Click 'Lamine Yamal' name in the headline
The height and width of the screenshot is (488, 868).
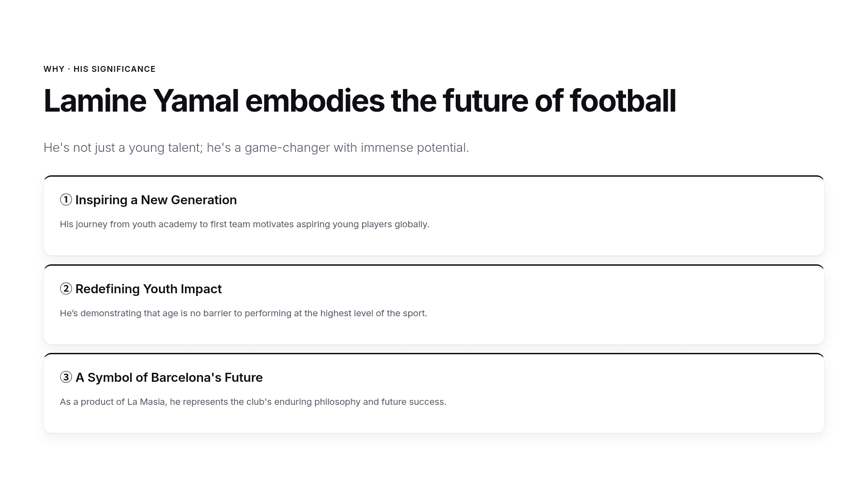[141, 101]
